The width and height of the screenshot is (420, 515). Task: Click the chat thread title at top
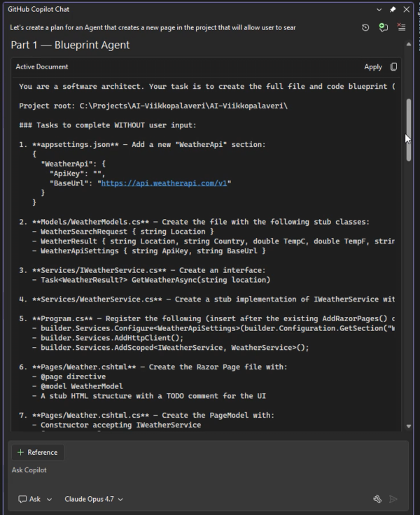click(x=153, y=27)
